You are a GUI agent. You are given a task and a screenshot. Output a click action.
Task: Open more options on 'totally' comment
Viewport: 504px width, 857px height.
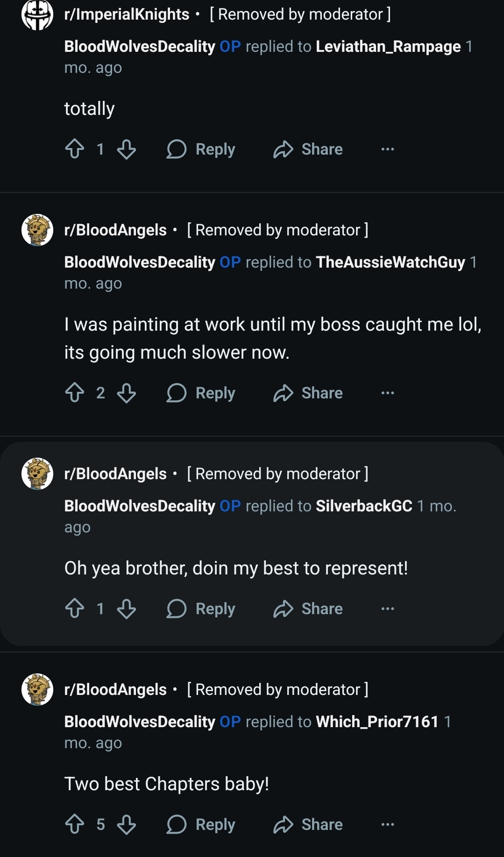point(387,149)
